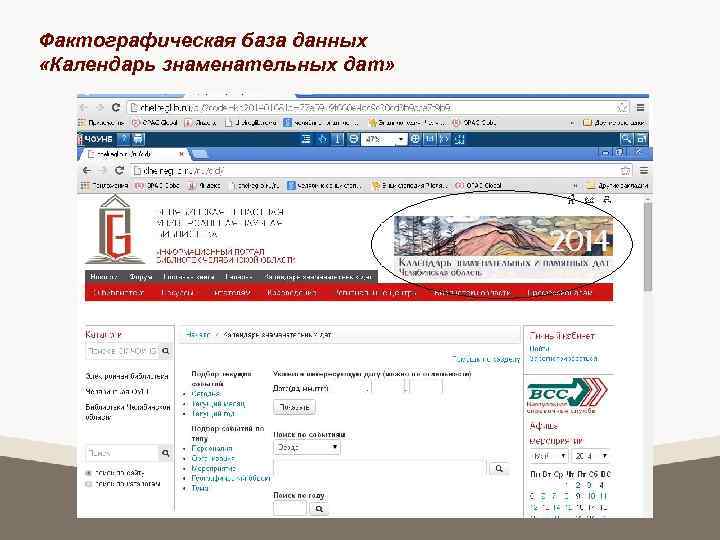Close the chelreglib.ru tab in inner browser

[181, 154]
